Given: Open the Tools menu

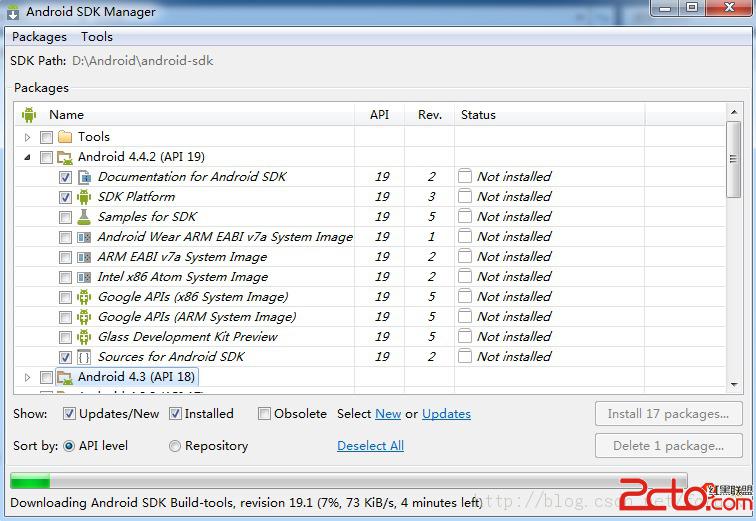Looking at the screenshot, I should pyautogui.click(x=96, y=37).
